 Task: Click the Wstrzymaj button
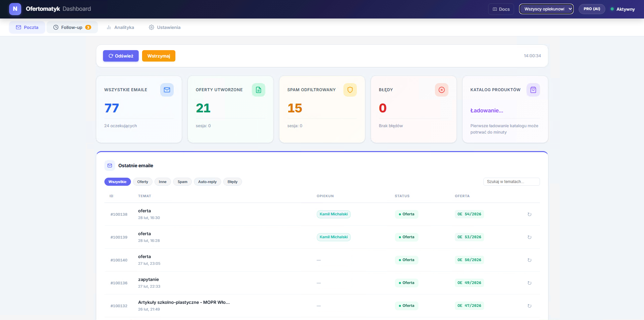(x=159, y=56)
